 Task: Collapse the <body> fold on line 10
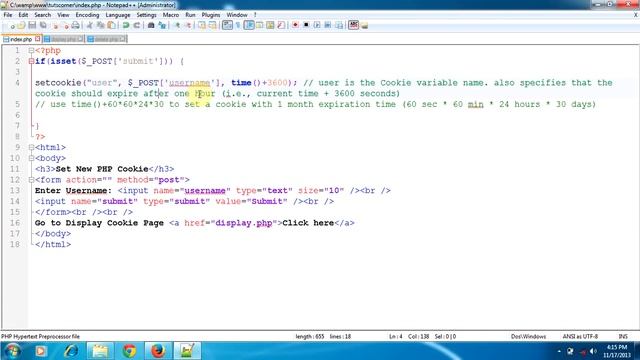coord(31,158)
